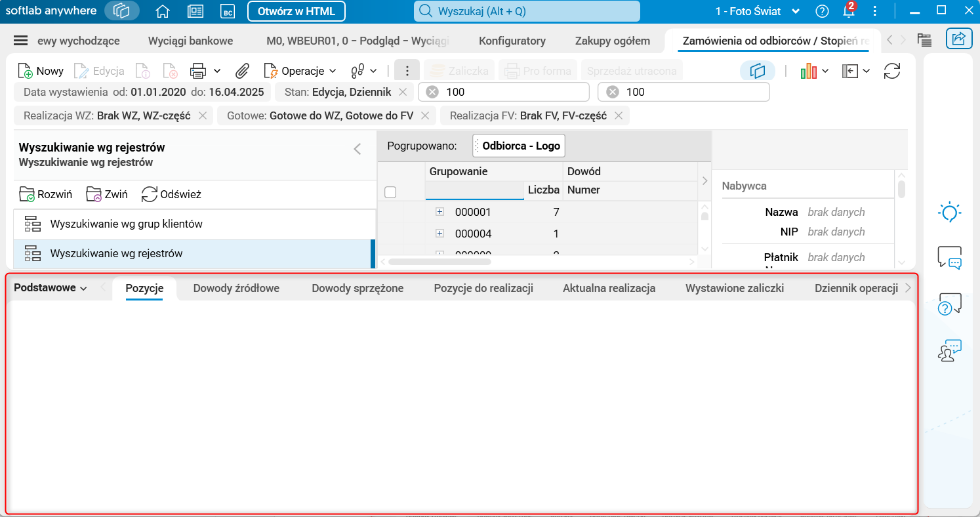Open the Podstawowe dropdown
This screenshot has width=980, height=517.
point(51,288)
